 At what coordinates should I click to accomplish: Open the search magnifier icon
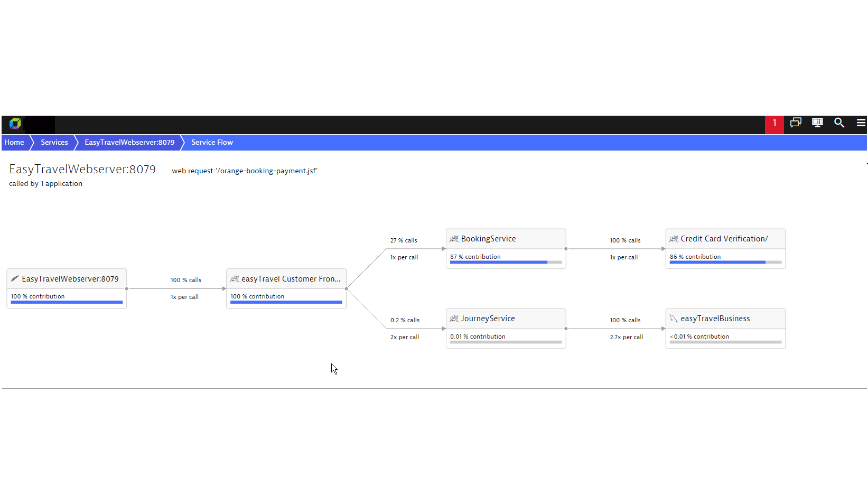(x=839, y=123)
